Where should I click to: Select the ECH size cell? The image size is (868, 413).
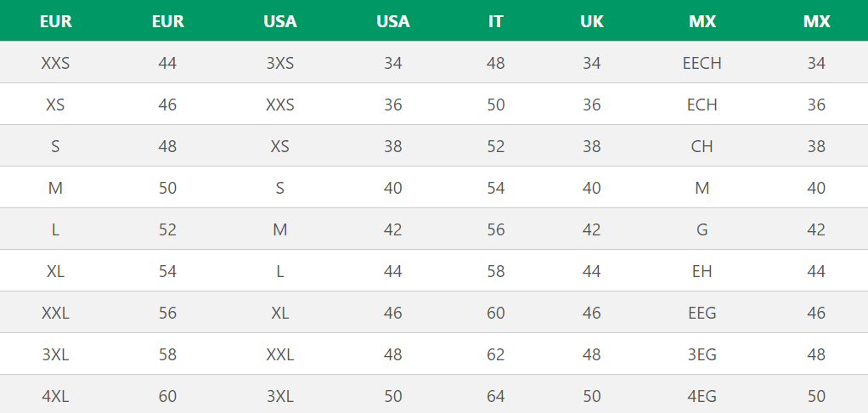[x=702, y=105]
